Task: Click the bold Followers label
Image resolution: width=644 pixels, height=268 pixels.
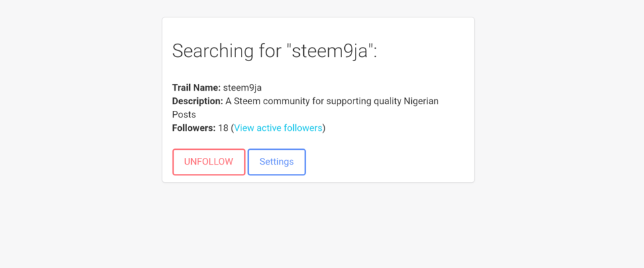Action: [x=194, y=128]
